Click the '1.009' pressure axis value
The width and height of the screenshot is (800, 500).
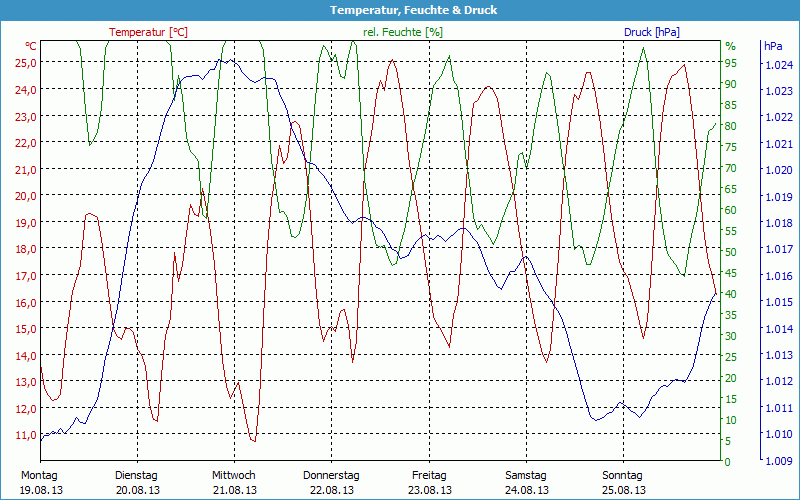(x=780, y=461)
